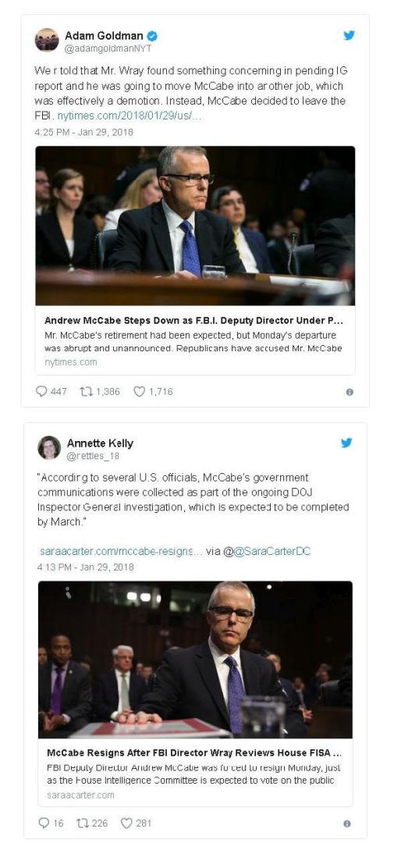This screenshot has width=394, height=868.
Task: Open Adam Goldman's profile avatar
Action: [x=47, y=41]
